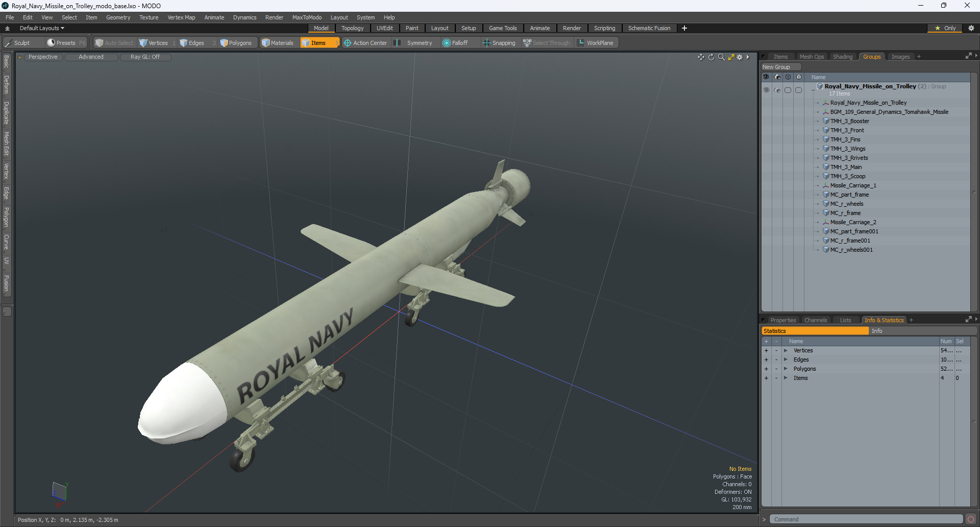Expand the Groups panel to full size

click(968, 56)
